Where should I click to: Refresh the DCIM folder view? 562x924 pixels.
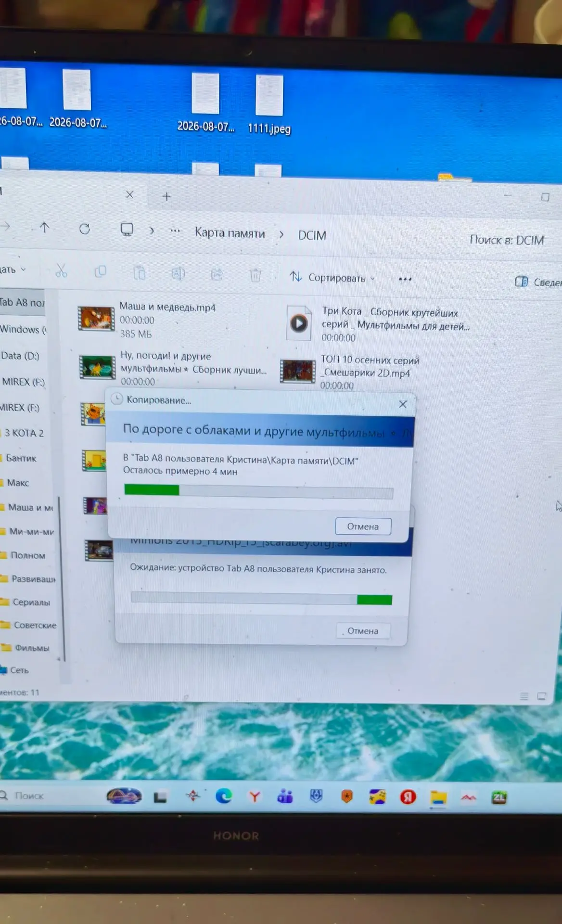coord(85,229)
